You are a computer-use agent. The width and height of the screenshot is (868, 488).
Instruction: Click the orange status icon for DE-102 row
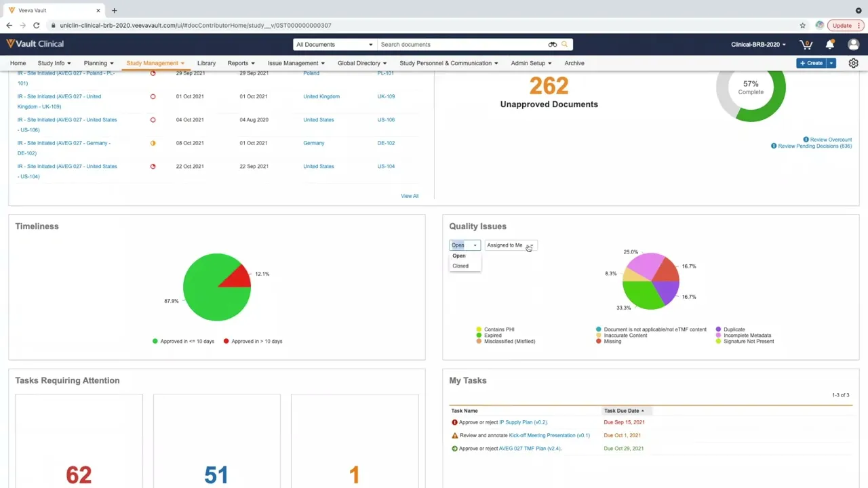pos(153,143)
